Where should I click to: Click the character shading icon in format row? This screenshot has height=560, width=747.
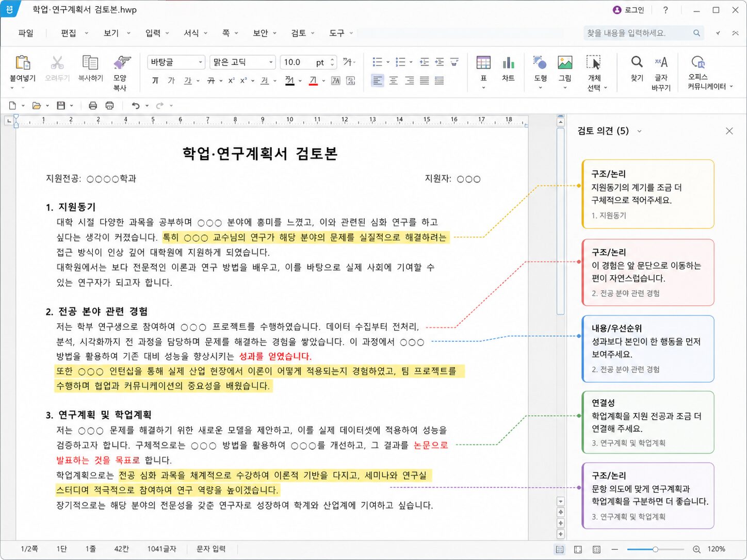tap(351, 80)
